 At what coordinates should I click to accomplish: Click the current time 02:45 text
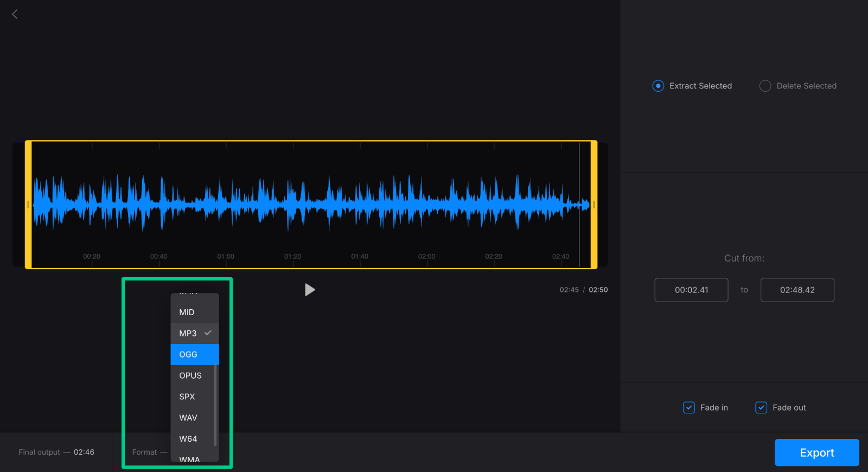point(569,290)
